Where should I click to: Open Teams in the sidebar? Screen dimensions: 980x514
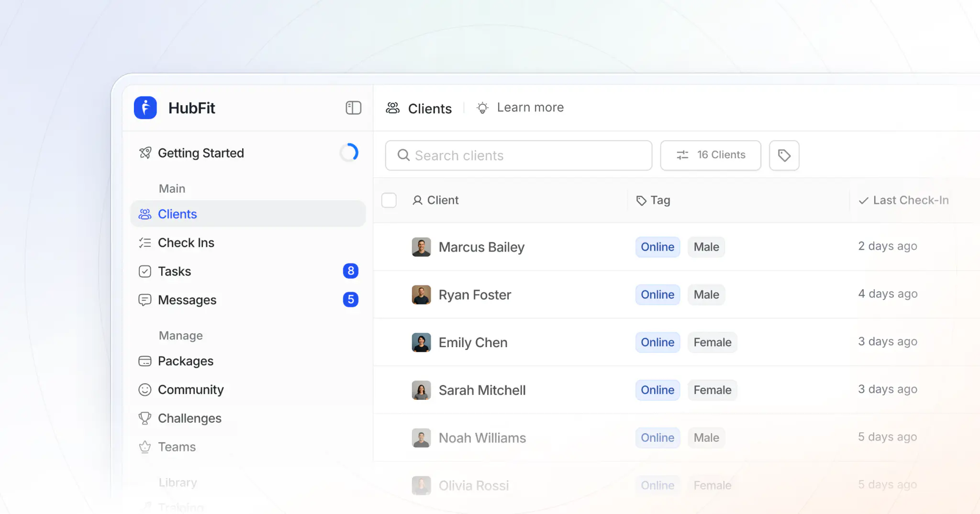click(248, 447)
